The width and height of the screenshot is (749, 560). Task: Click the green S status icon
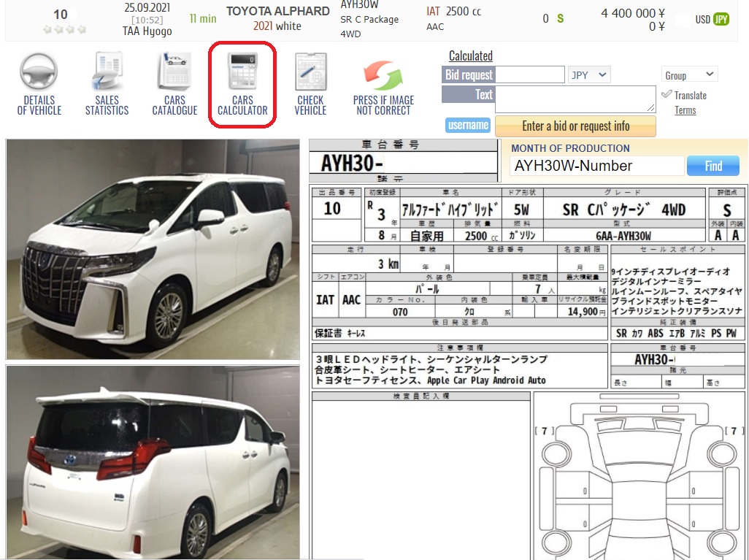(561, 19)
